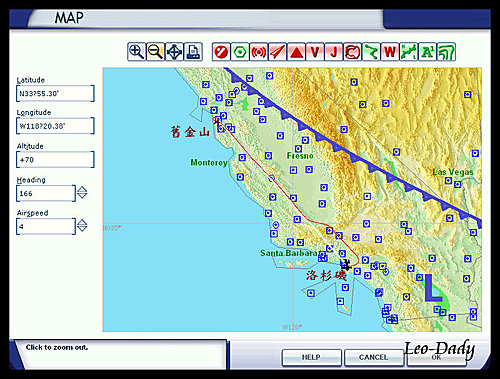Toggle Jet airways J icon
Image resolution: width=500 pixels, height=379 pixels.
[334, 52]
